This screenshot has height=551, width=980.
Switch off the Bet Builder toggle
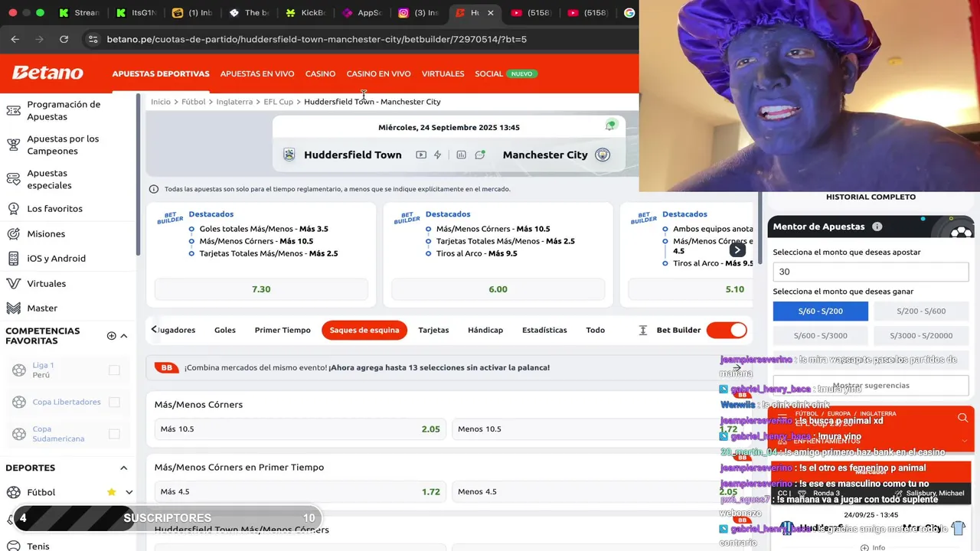[x=726, y=330]
